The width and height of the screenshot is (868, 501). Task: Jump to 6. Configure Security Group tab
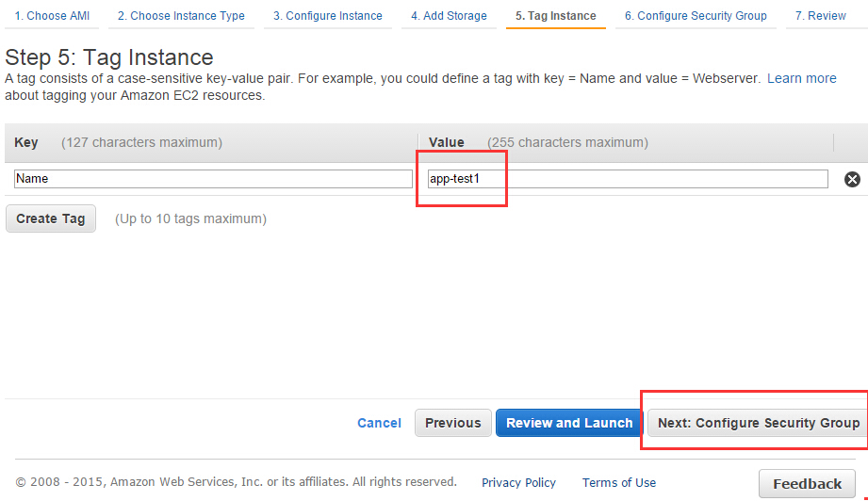coord(696,16)
